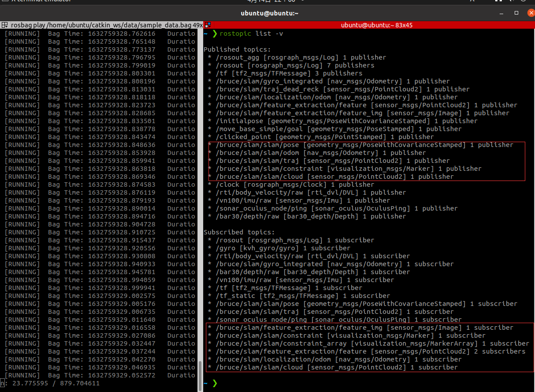Click the /bruce/slam/slam/traj 1 subscriber line
This screenshot has height=392, width=535.
pos(330,312)
